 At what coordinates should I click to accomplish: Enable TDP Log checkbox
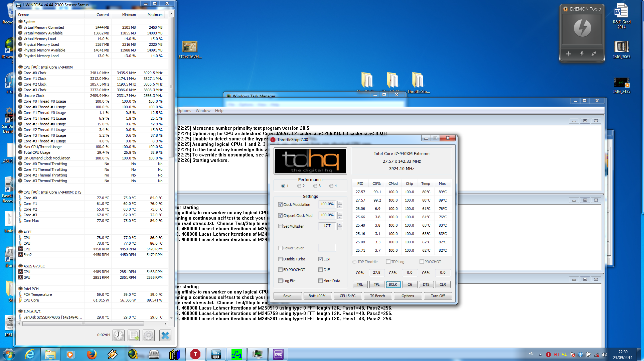coord(388,262)
